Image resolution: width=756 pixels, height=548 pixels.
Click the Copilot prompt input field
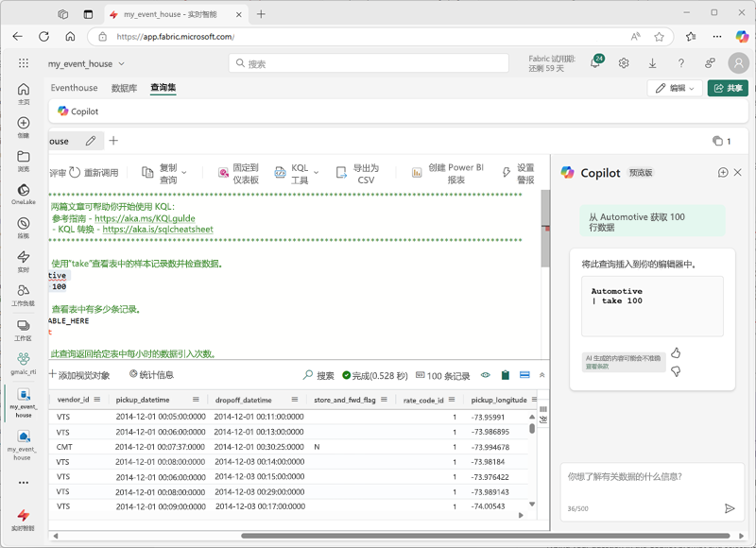click(652, 492)
